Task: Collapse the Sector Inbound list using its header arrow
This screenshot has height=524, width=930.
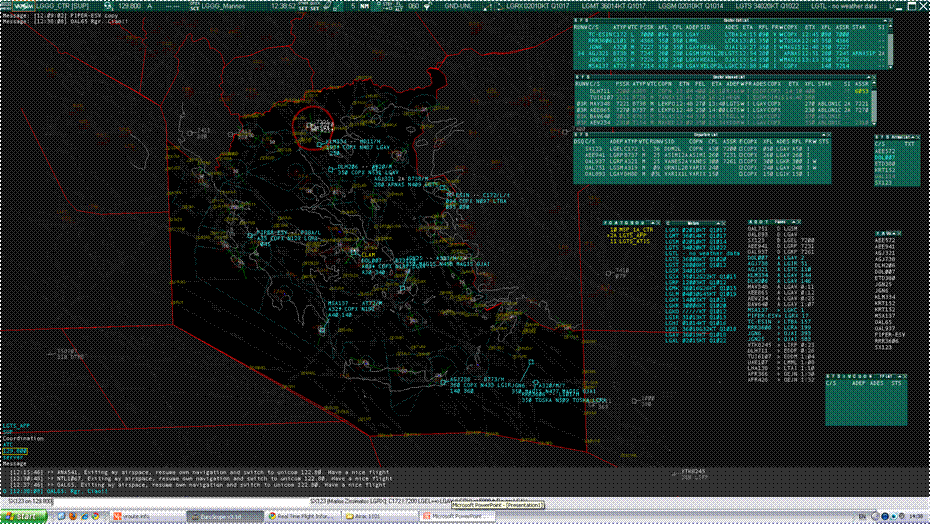Action: click(x=885, y=20)
